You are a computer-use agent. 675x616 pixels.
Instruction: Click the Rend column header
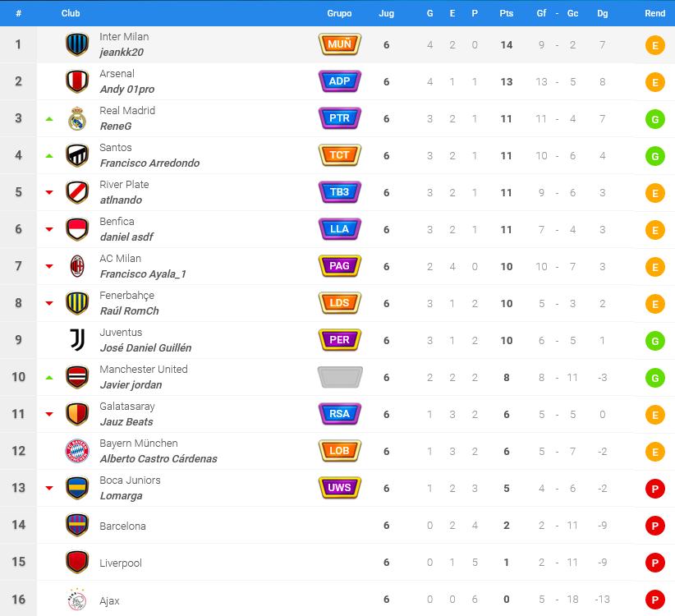[x=654, y=13]
